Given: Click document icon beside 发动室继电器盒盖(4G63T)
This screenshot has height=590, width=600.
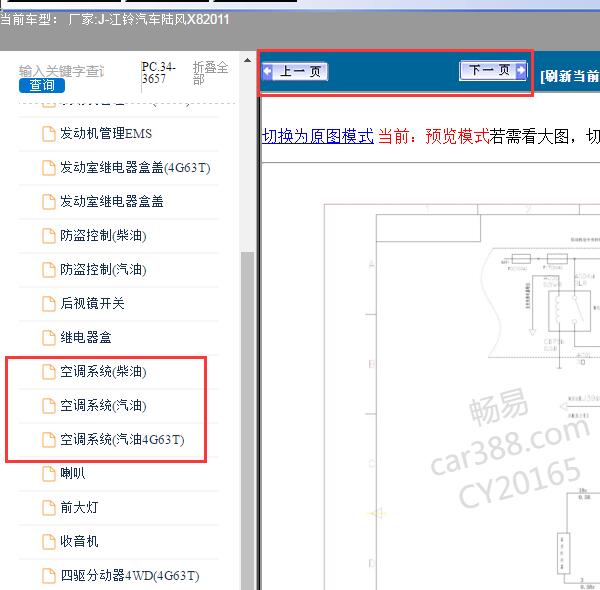Looking at the screenshot, I should click(x=49, y=168).
